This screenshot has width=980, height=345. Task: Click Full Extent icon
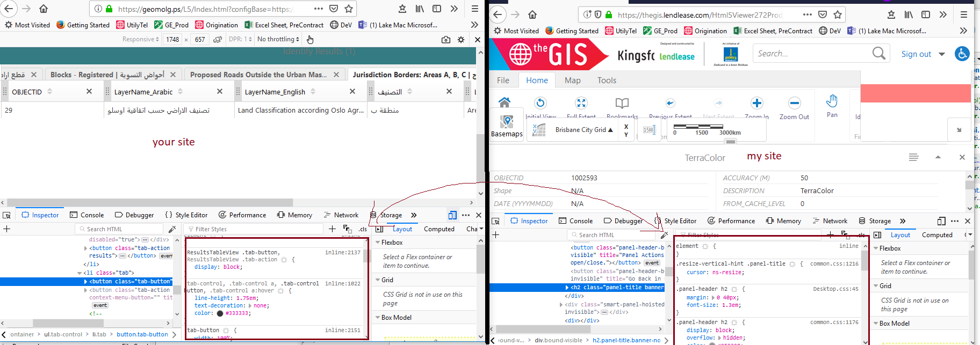click(581, 102)
